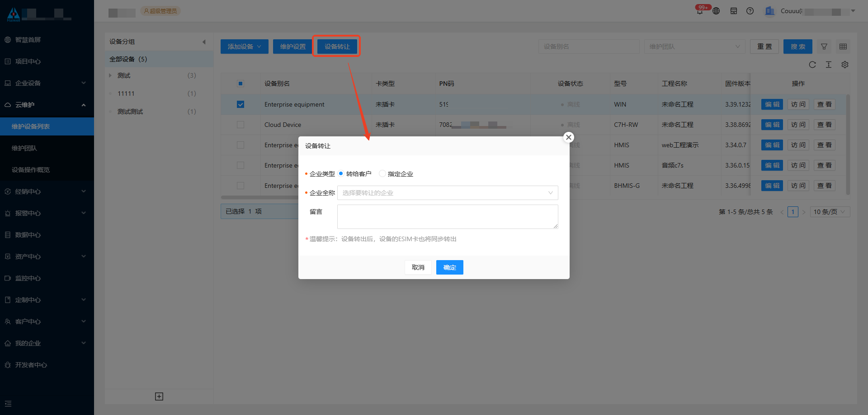Click the filter funnel icon
The image size is (868, 415).
pos(824,47)
